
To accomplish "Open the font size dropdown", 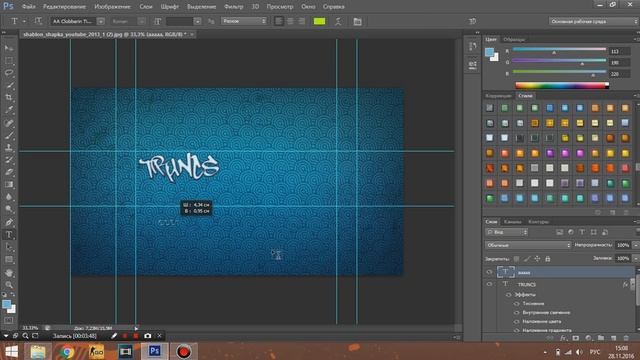I will tap(198, 21).
